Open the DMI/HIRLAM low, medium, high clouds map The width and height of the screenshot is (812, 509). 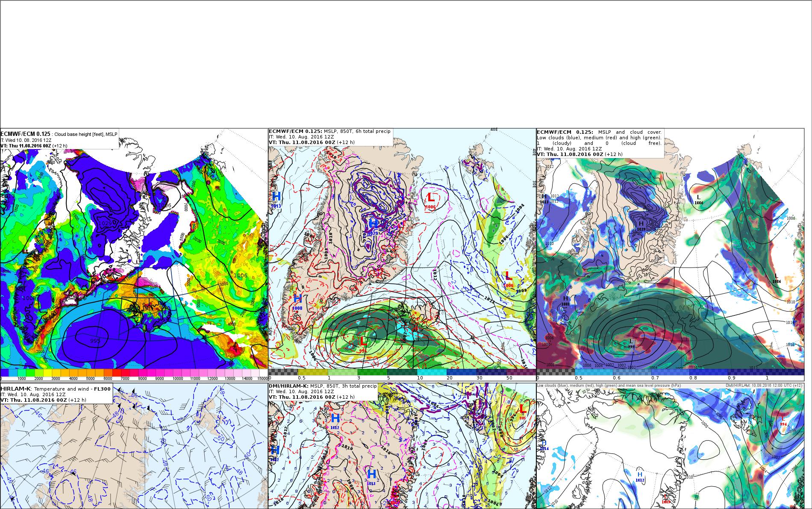click(x=670, y=446)
